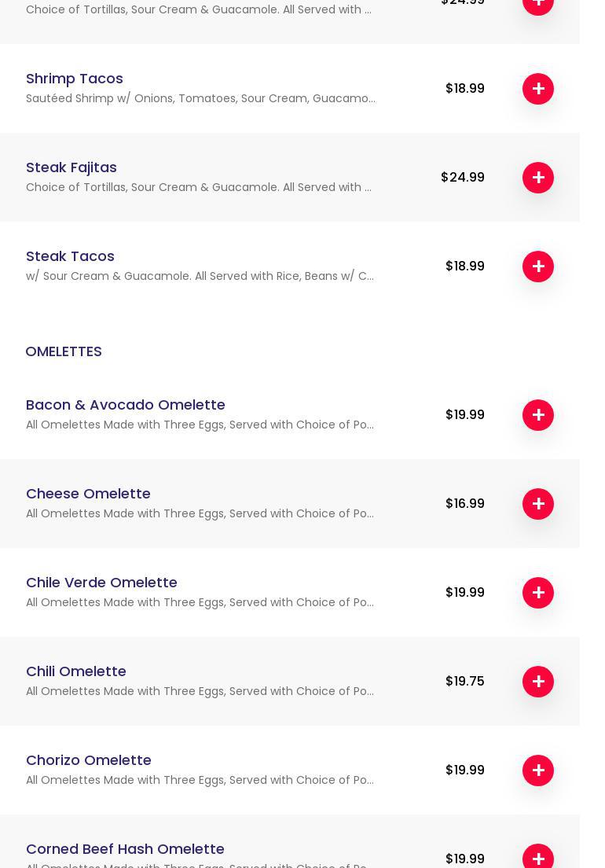Add Chili Omelette with plus icon

(x=538, y=682)
